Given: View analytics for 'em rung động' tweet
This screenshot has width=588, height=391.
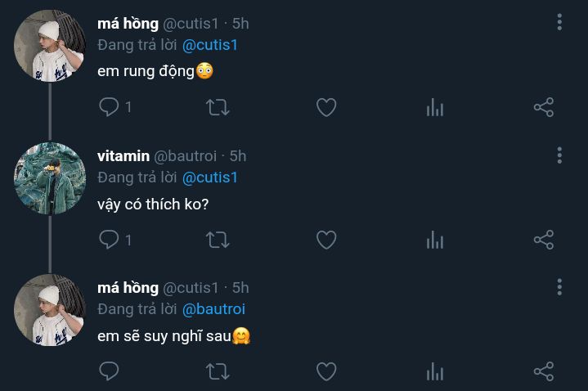Looking at the screenshot, I should pos(435,107).
